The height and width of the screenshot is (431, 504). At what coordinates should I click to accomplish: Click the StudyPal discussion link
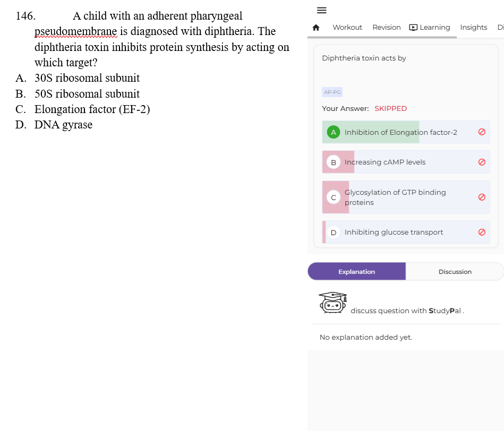coord(407,311)
